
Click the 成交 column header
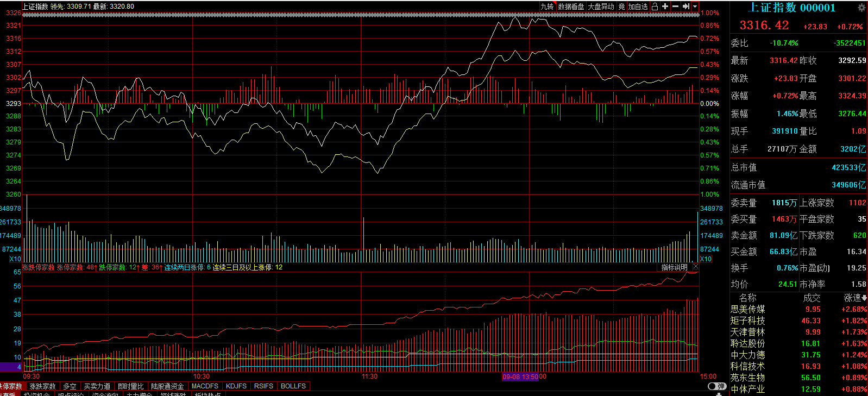coord(812,298)
